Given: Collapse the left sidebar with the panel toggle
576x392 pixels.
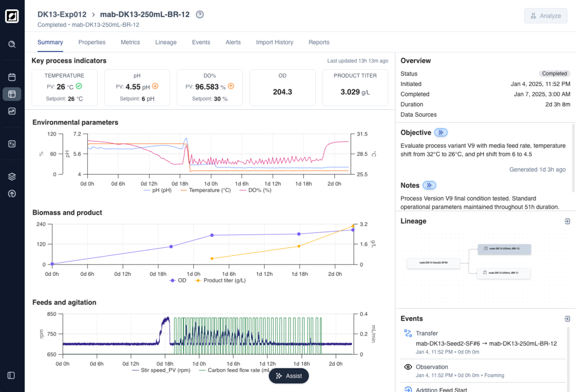Looking at the screenshot, I should point(12,376).
